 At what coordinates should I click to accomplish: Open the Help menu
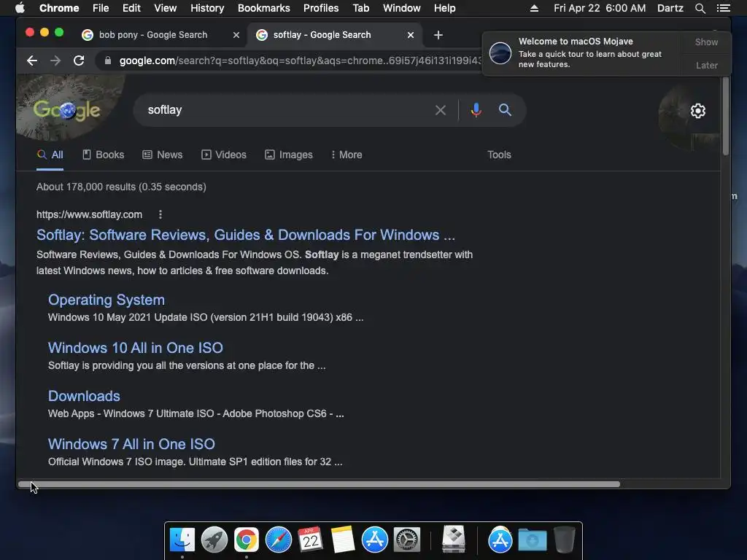[444, 8]
